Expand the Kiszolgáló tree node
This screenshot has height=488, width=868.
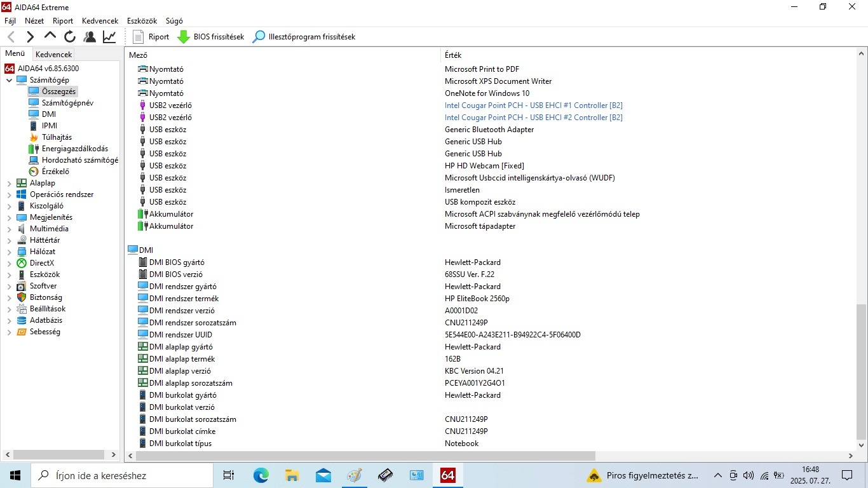coord(9,206)
